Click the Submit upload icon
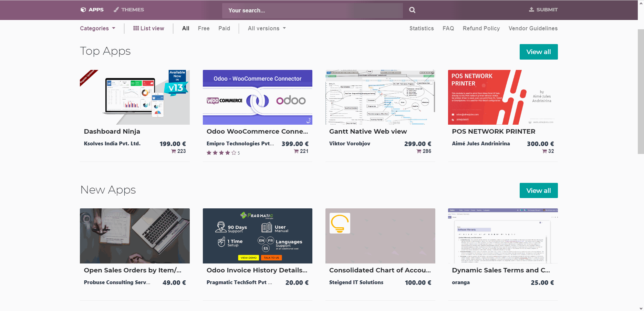Viewport: 644px width, 311px height. [x=531, y=10]
